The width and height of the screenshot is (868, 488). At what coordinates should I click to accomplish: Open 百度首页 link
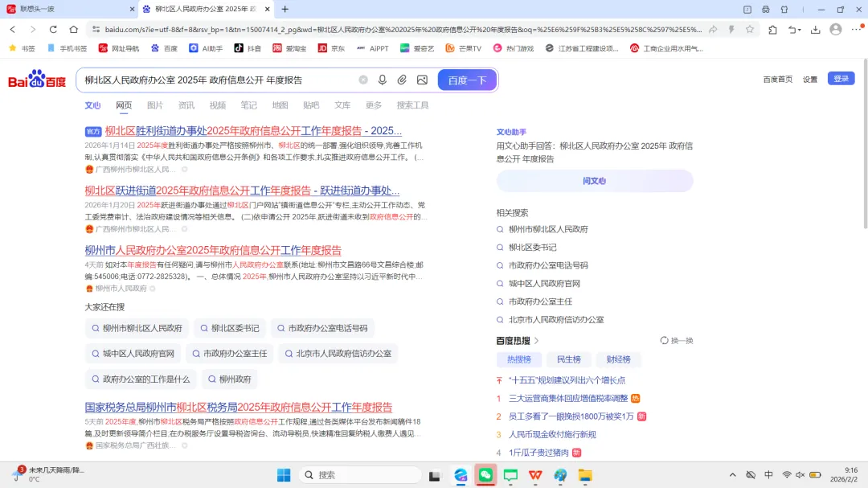(x=778, y=80)
